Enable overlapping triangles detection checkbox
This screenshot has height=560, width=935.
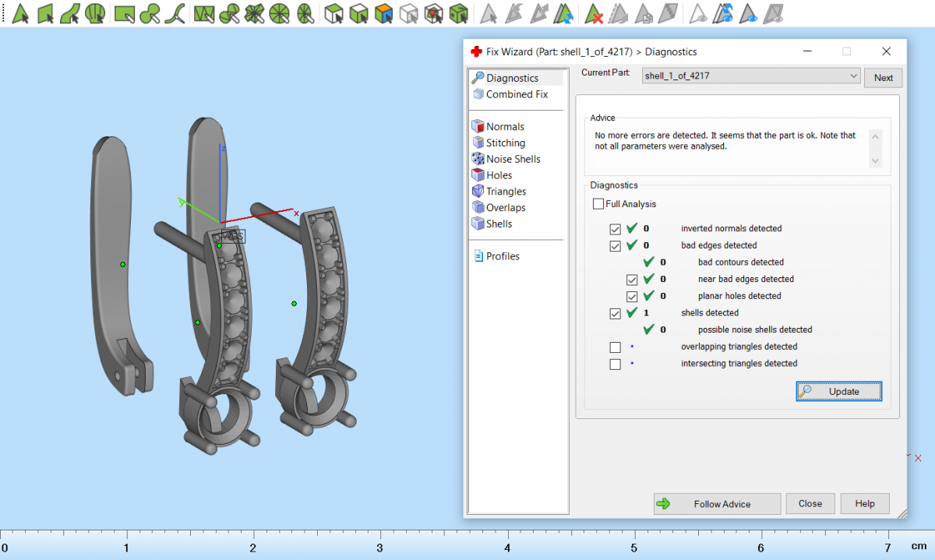point(616,347)
